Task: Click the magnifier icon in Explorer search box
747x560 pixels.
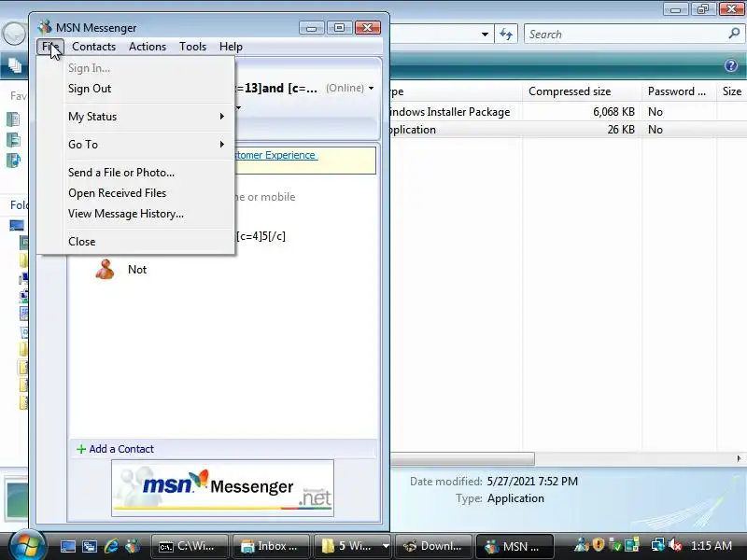Action: 734,34
